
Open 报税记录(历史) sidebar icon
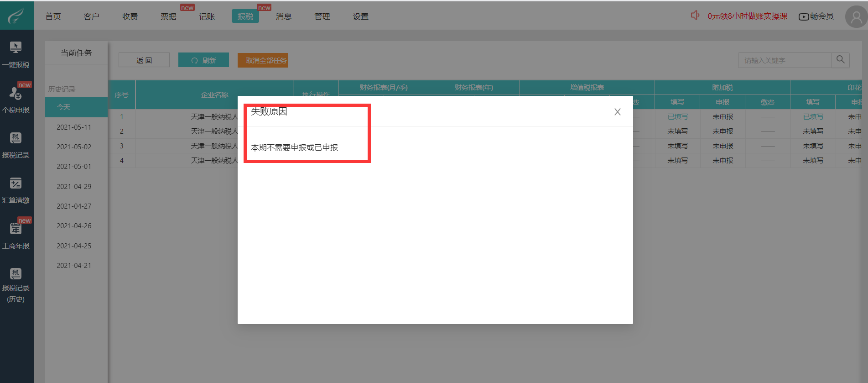coord(16,274)
